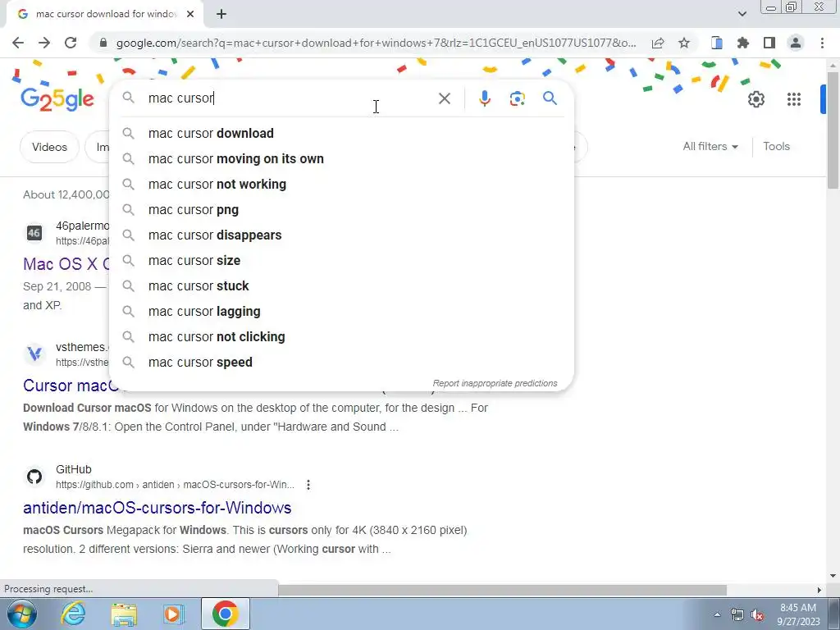Search by image with the Google Lens icon
The image size is (840, 630).
[517, 98]
